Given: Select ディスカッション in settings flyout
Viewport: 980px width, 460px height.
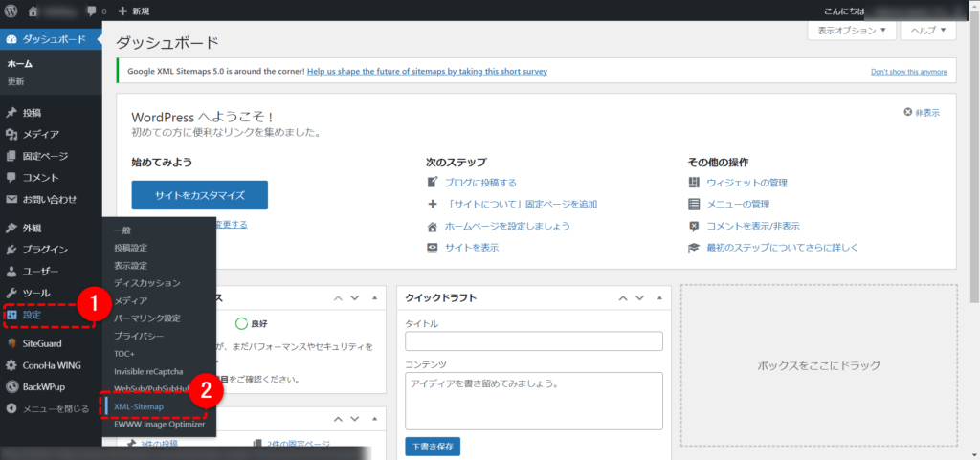Looking at the screenshot, I should [x=146, y=283].
